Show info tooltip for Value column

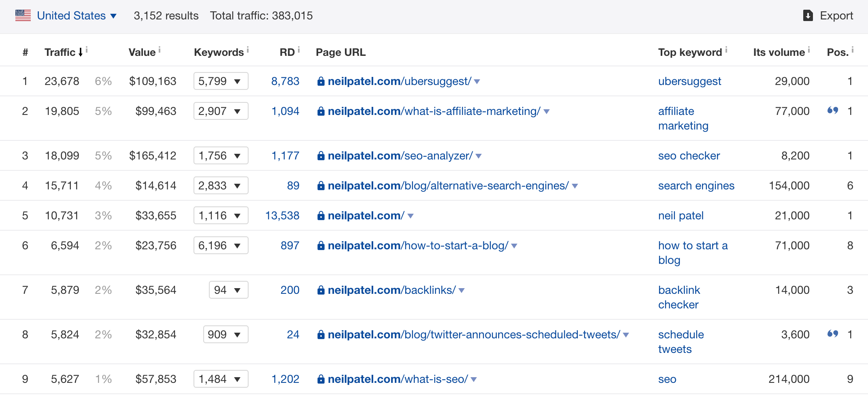(x=160, y=50)
